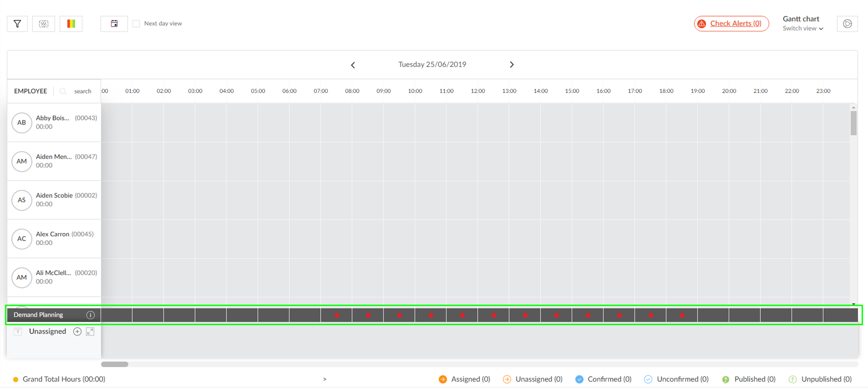868x388 pixels.
Task: Open the Switch view dropdown
Action: pos(802,29)
